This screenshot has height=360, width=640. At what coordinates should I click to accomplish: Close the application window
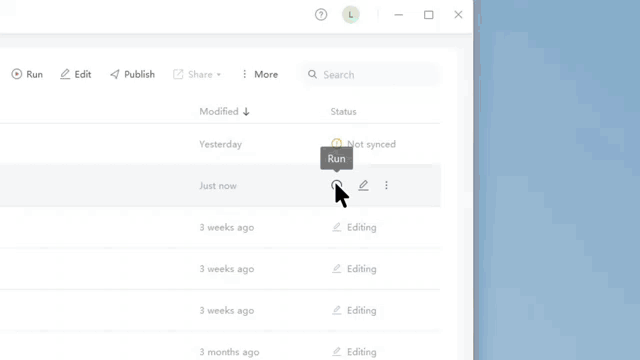[x=458, y=15]
